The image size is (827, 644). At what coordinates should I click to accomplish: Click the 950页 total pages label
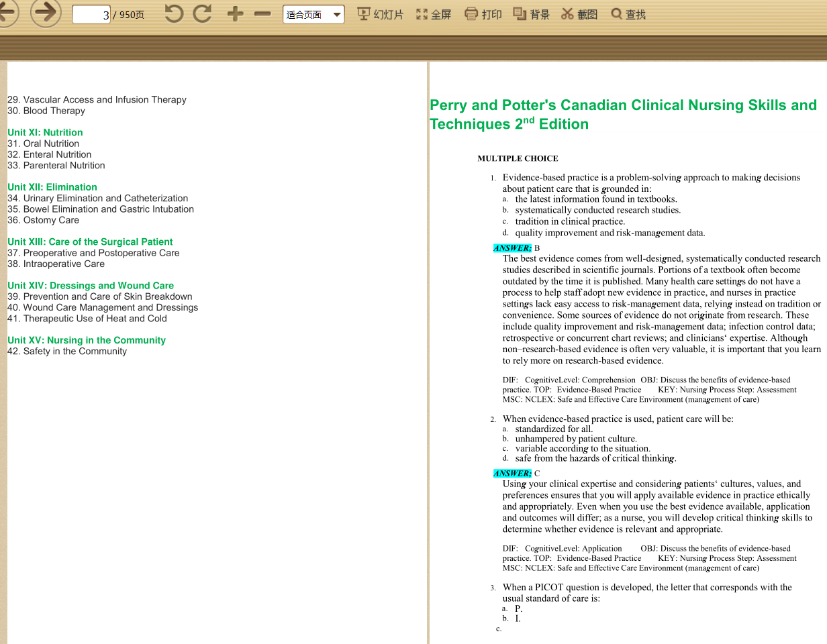click(x=132, y=15)
